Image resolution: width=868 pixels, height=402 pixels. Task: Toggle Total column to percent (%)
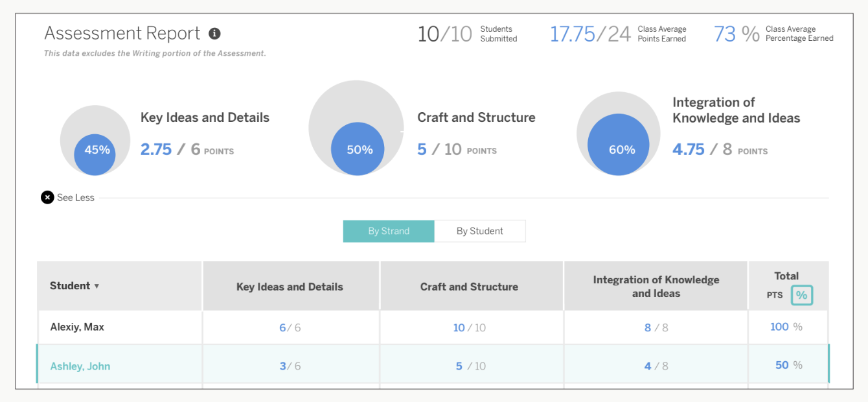tap(801, 295)
